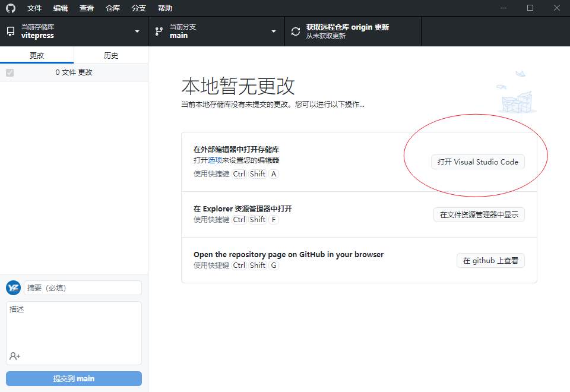Open the 文件 menu

click(34, 8)
